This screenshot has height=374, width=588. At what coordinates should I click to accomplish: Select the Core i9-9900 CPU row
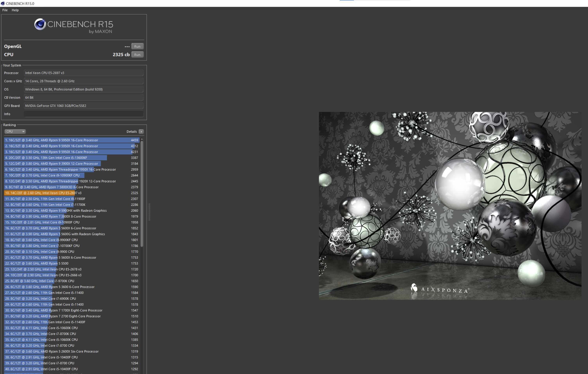tap(72, 252)
